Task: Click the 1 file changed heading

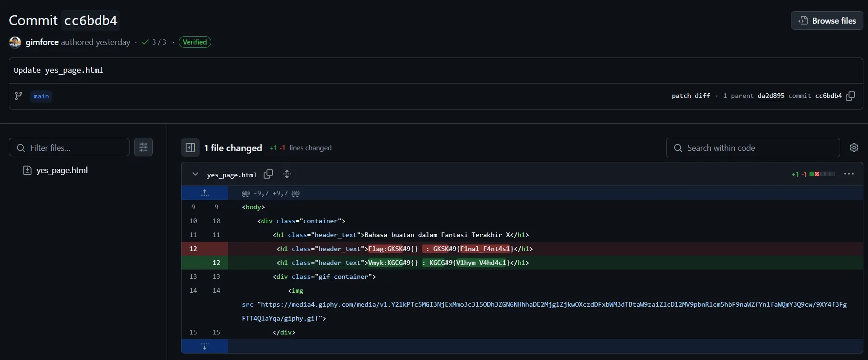Action: point(233,148)
